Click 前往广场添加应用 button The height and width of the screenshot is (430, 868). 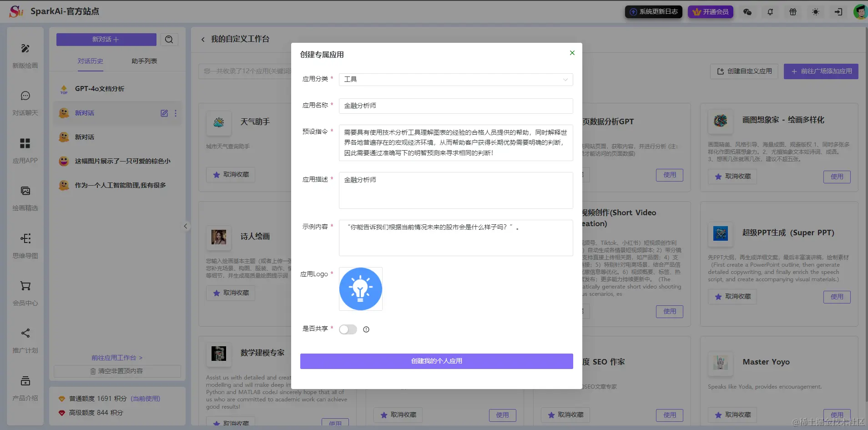(x=820, y=71)
